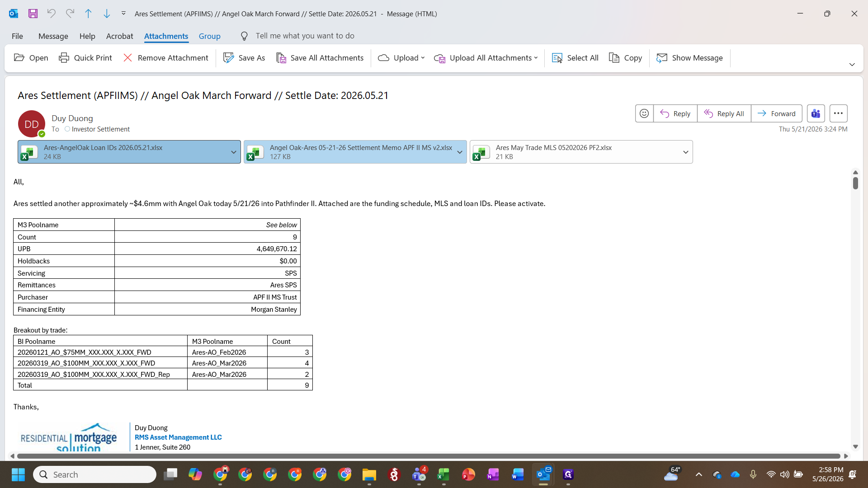
Task: Expand Ares May Trade MLS dropdown
Action: (686, 152)
